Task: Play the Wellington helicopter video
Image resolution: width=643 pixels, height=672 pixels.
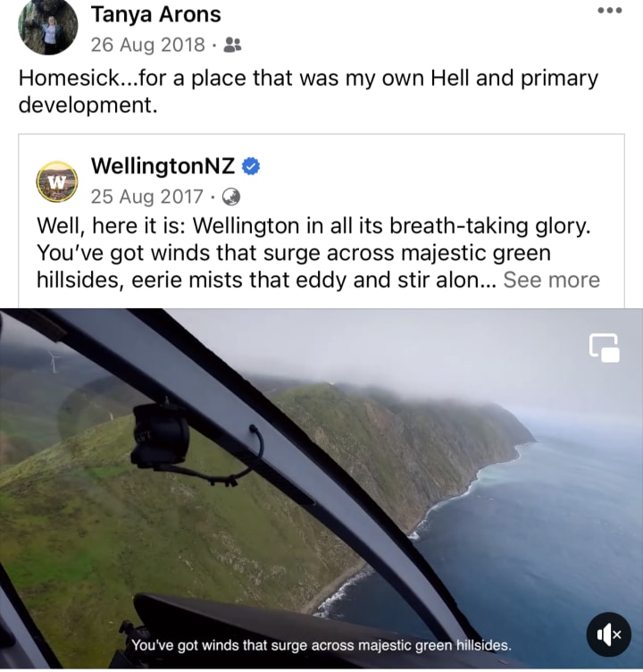Action: click(x=321, y=489)
